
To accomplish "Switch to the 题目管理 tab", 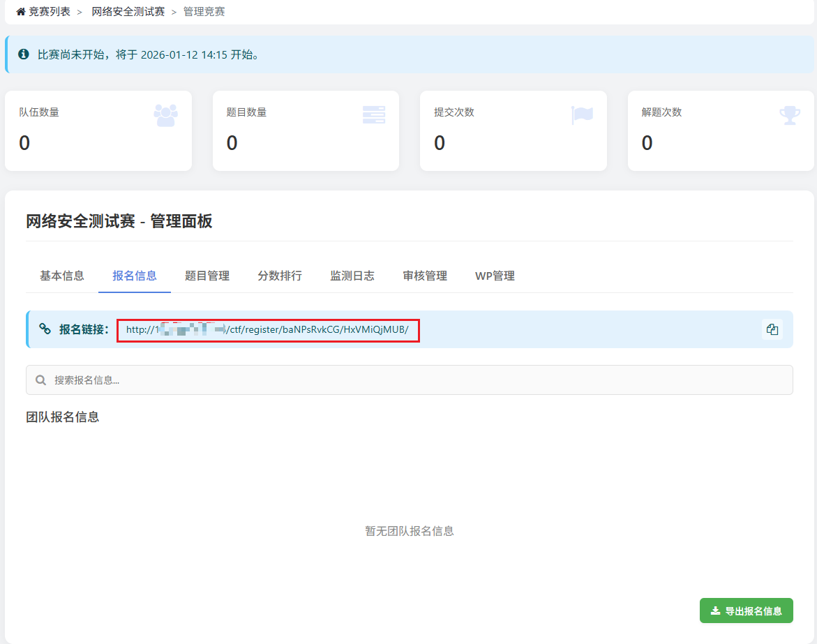I will (207, 276).
